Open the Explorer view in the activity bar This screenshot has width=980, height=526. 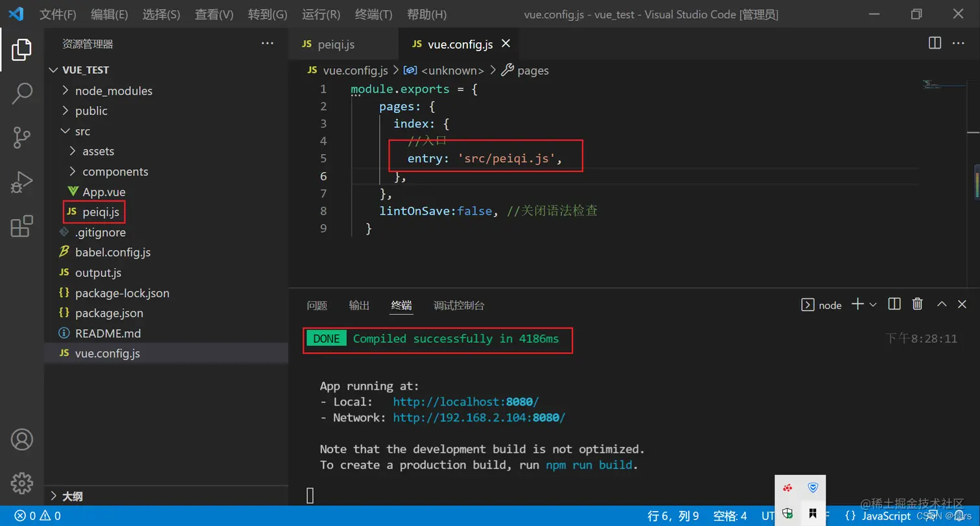pos(21,50)
